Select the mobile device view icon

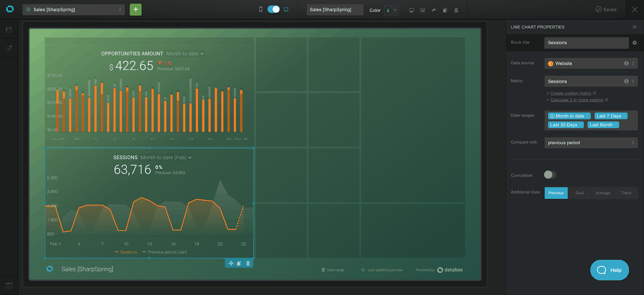click(x=261, y=9)
